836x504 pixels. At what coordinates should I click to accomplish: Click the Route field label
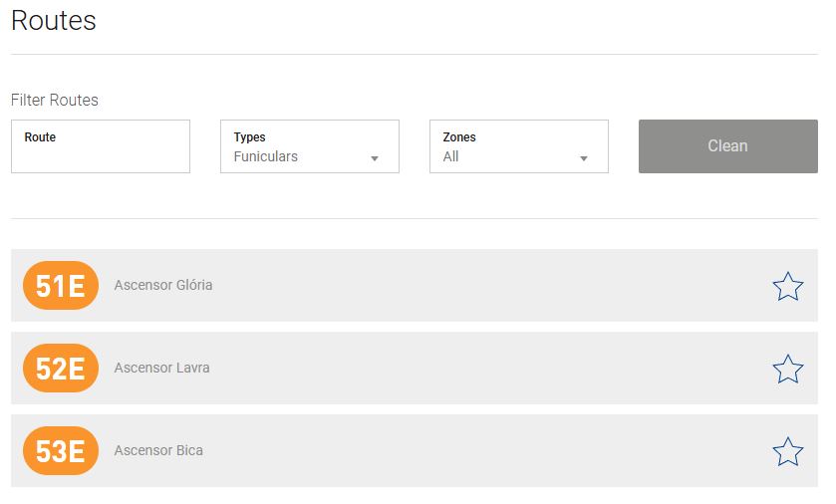tap(40, 137)
